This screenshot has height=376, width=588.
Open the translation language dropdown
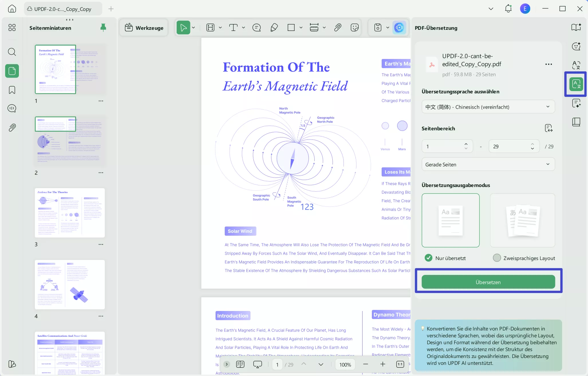coord(488,107)
